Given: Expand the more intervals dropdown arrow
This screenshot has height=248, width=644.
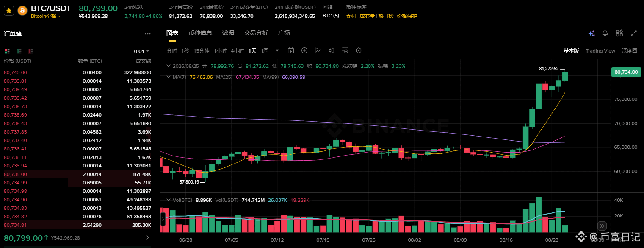Looking at the screenshot, I should 277,51.
